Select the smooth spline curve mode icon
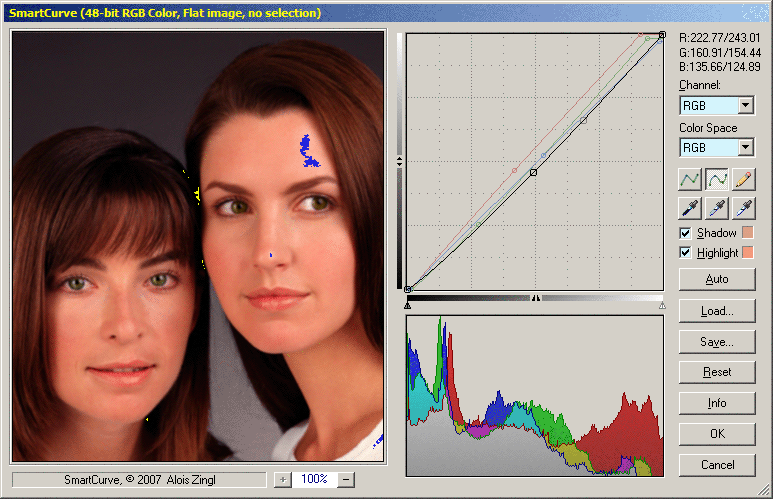773x499 pixels. (x=717, y=179)
